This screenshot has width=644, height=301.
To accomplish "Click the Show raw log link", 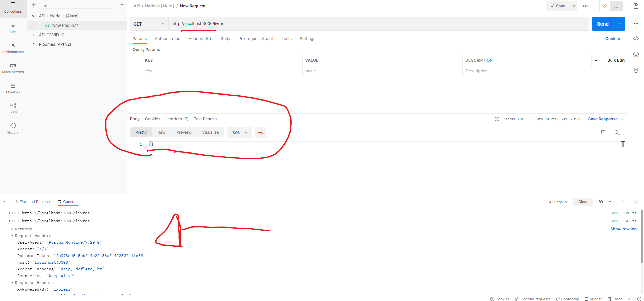I will (x=624, y=229).
